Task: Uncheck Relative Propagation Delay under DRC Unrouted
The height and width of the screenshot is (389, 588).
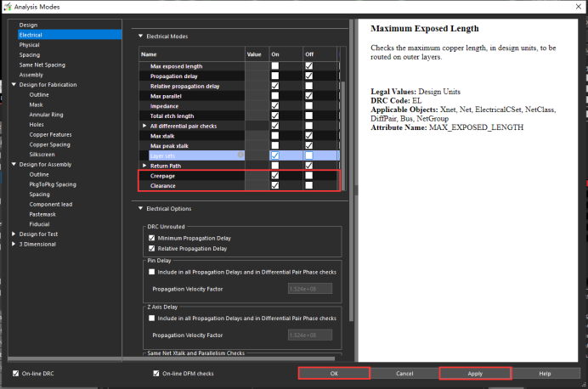Action: coord(151,249)
